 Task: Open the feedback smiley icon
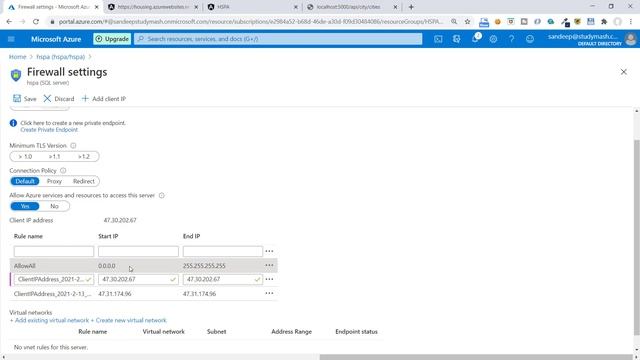coord(530,39)
